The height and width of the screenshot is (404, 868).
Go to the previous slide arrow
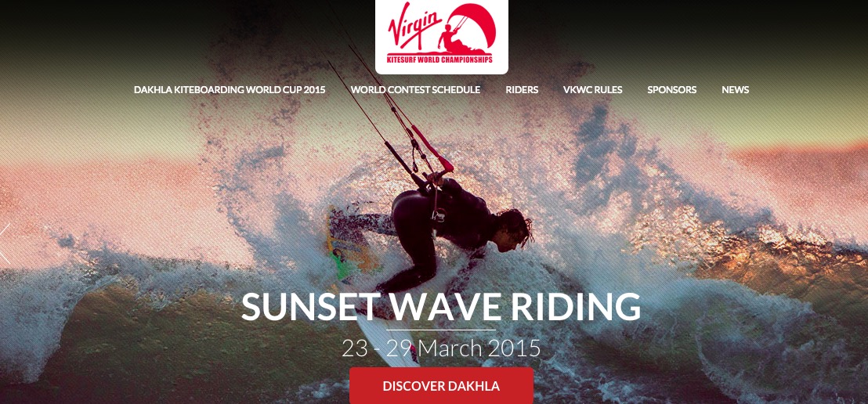pyautogui.click(x=5, y=243)
